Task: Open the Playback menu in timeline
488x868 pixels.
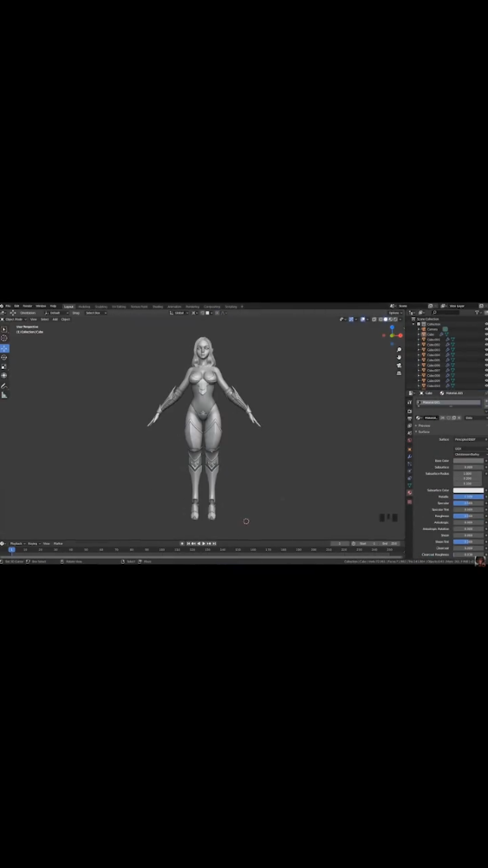Action: [x=17, y=544]
